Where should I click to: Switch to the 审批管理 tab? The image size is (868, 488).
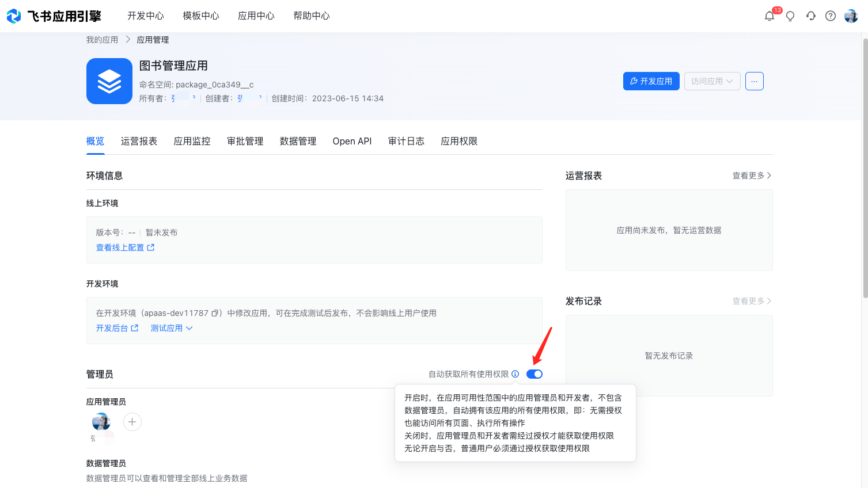[245, 141]
